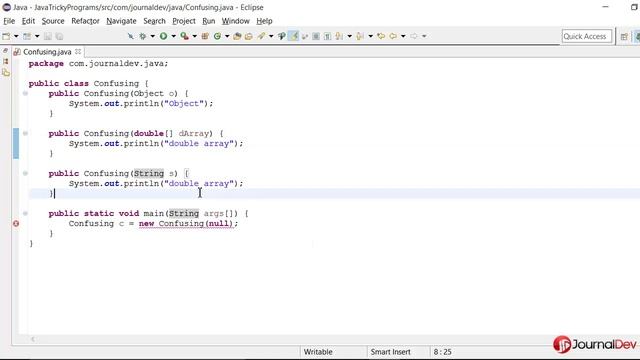Click the Quick Access search field
Viewport: 640px width, 360px height.
point(587,36)
